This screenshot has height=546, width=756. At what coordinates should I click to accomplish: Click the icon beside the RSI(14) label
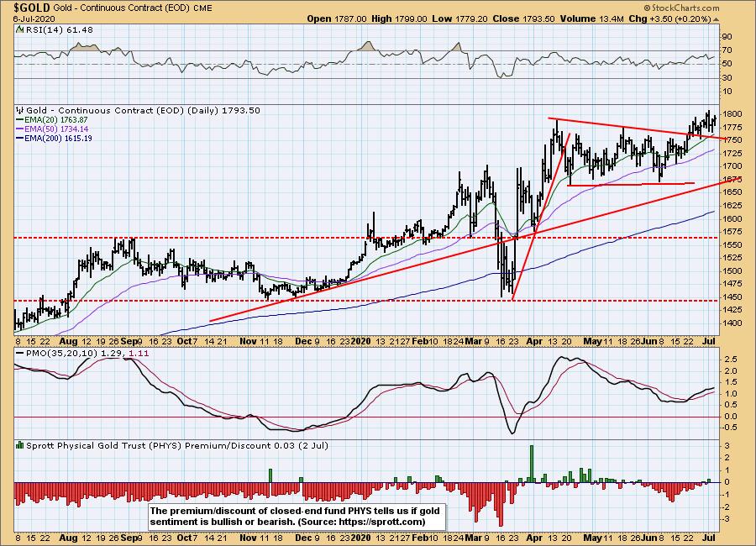(x=18, y=29)
